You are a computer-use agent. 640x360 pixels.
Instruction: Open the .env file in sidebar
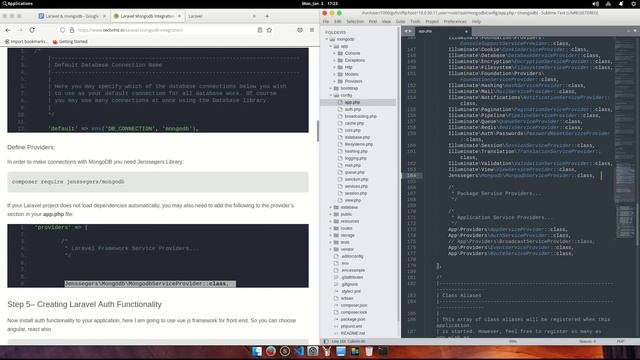pos(345,263)
